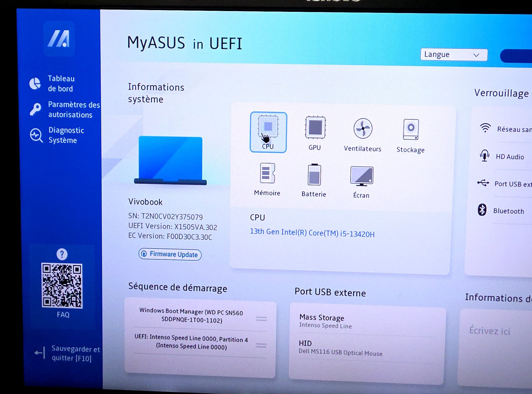Select the UEFI: Intenso Speed Line boot entry
Viewport: 532px width, 394px height.
(191, 342)
